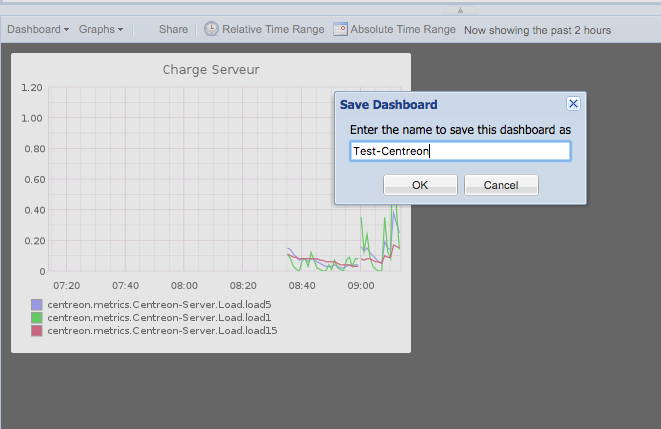Collapse the top panel using the arrow
661x429 pixels.
point(459,10)
